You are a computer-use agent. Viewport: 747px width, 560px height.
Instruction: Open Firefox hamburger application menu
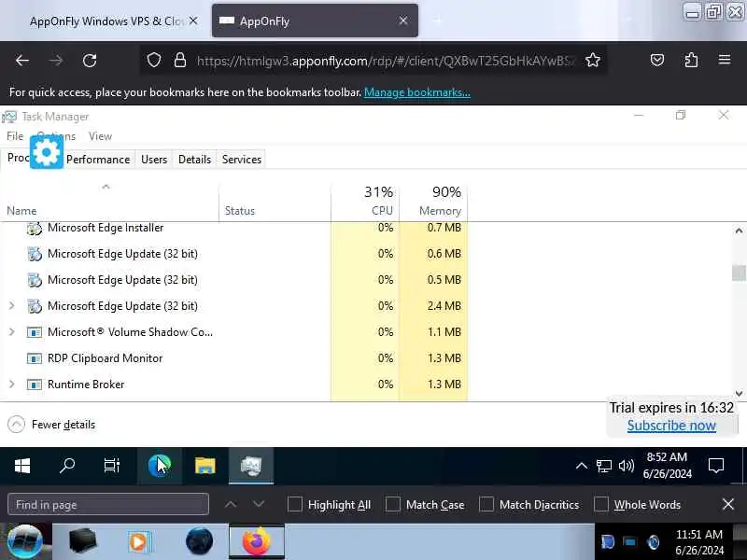pos(725,60)
